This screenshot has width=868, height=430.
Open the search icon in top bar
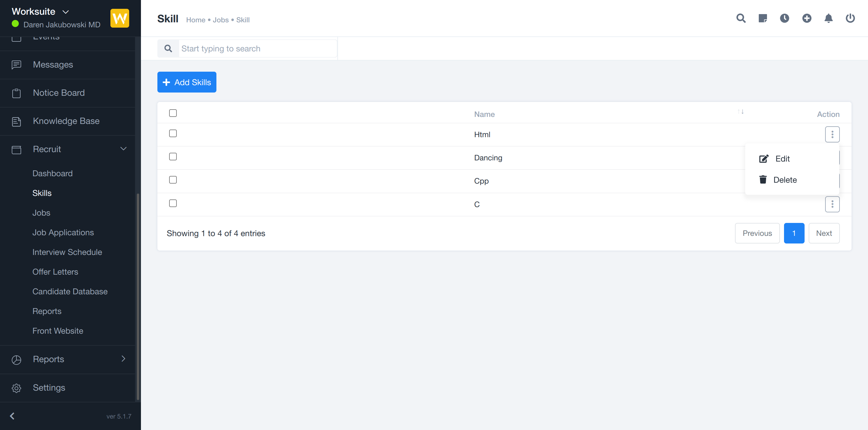(741, 18)
